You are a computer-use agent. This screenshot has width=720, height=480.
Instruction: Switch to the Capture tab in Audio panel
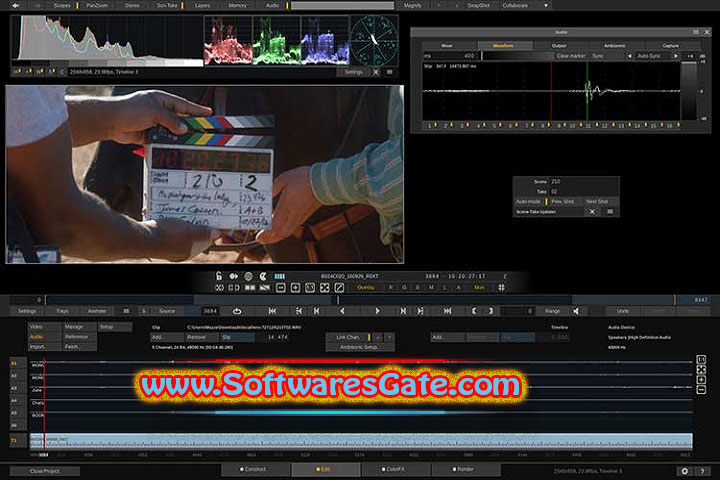(671, 45)
